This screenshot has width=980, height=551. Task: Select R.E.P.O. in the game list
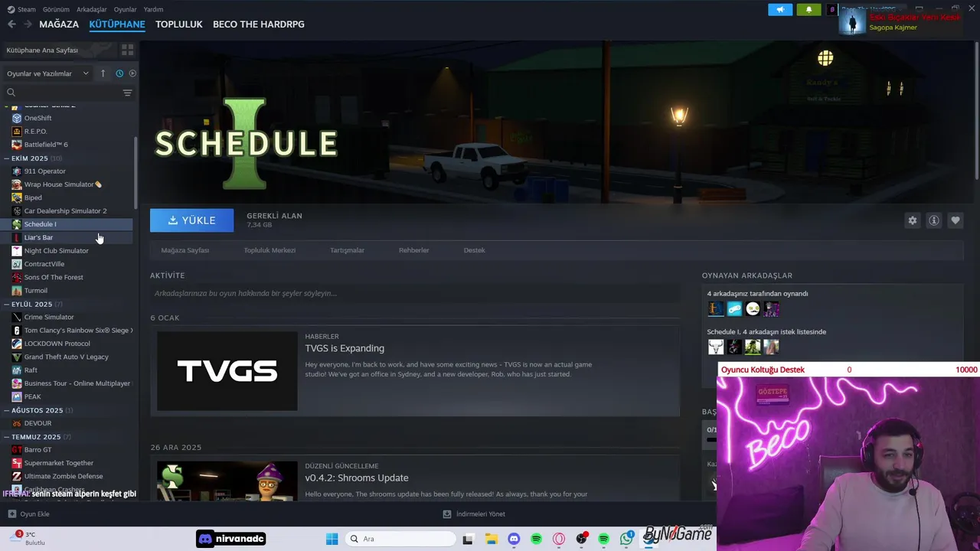tap(35, 131)
